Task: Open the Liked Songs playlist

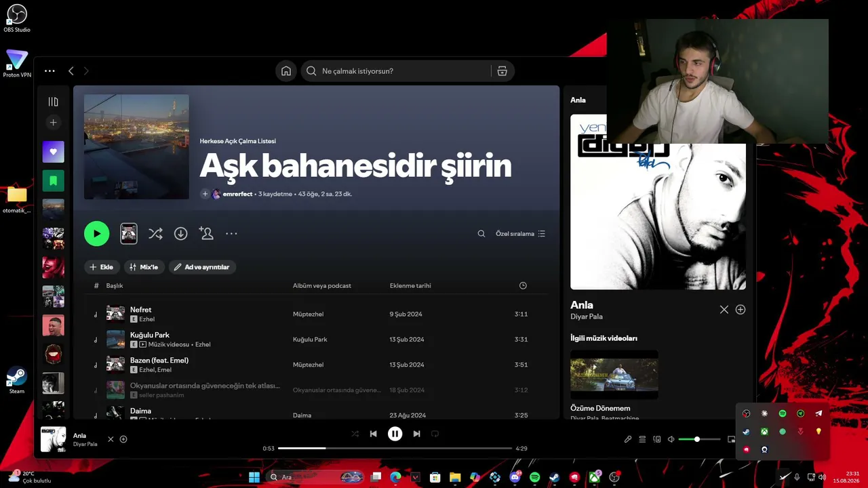Action: coord(53,152)
